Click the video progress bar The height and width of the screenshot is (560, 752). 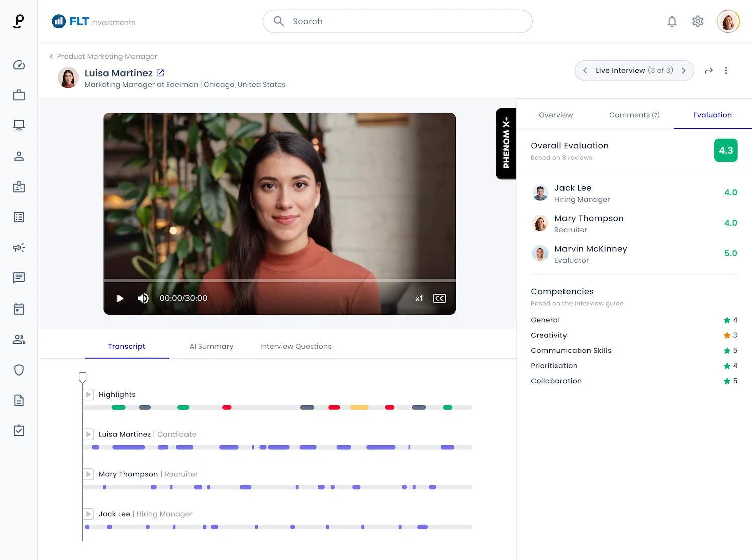[x=280, y=281]
